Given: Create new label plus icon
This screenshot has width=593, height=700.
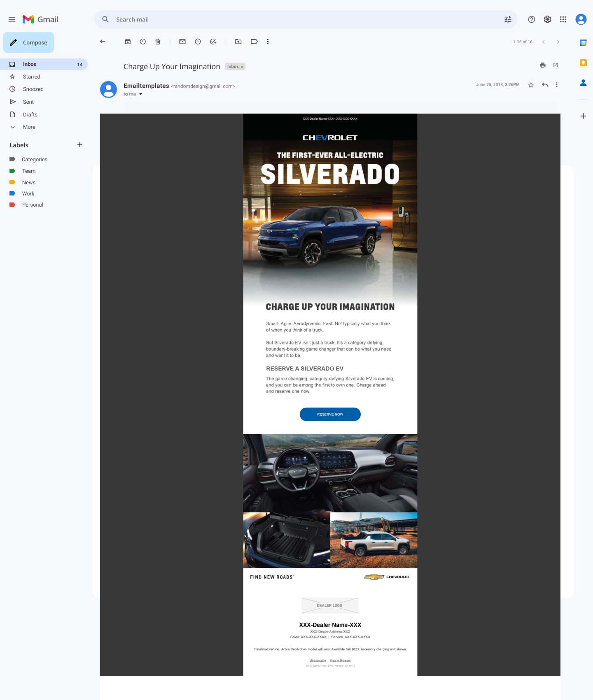Looking at the screenshot, I should coord(80,145).
